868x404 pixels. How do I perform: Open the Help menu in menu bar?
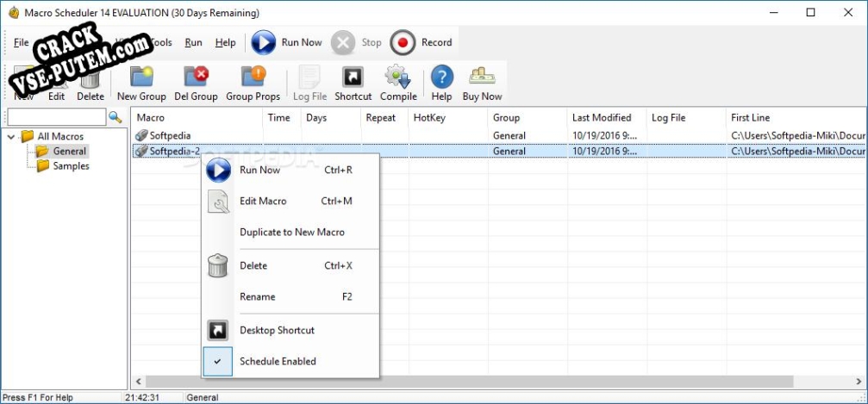coord(225,42)
